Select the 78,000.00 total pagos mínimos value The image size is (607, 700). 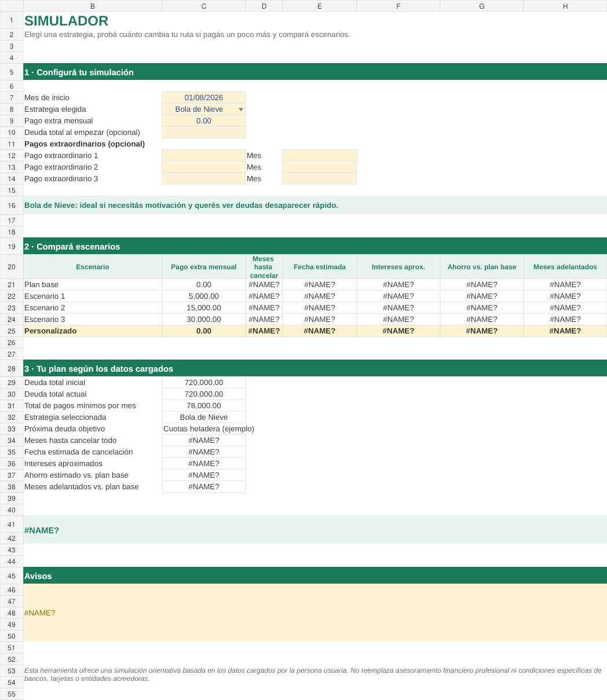[x=204, y=406]
